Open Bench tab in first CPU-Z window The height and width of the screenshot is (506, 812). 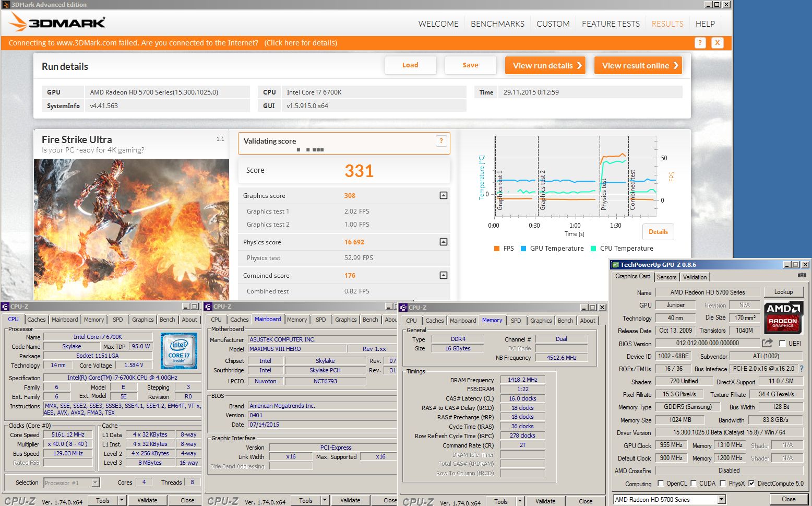(x=167, y=320)
